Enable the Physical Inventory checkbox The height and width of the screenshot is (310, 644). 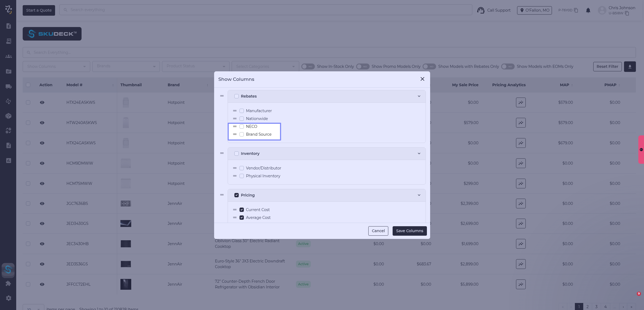coord(242,176)
